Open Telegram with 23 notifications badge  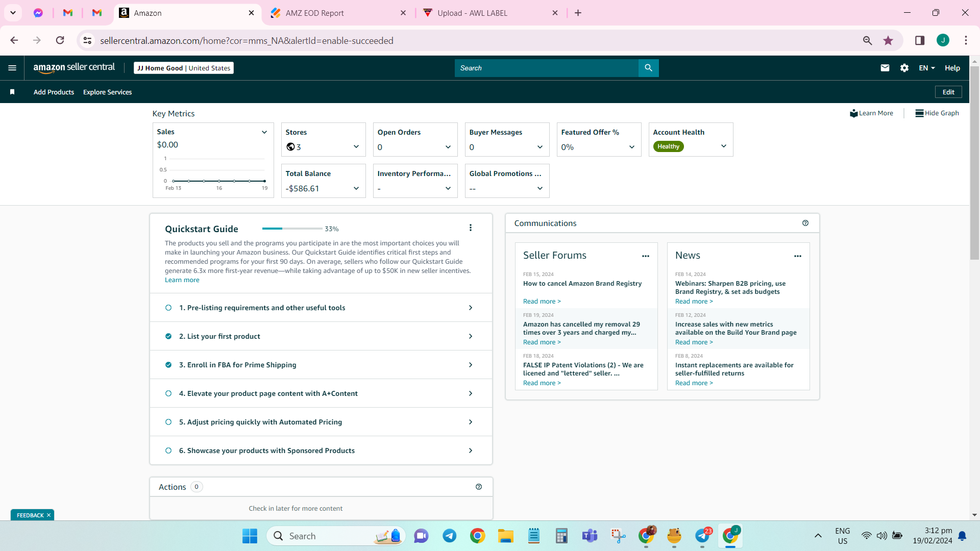click(x=702, y=536)
